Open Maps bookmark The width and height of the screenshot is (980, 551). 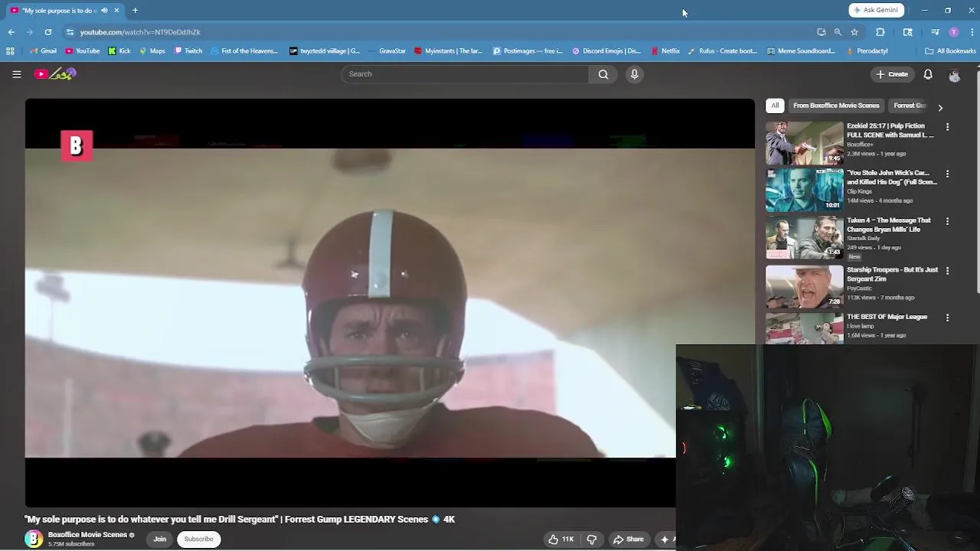pyautogui.click(x=152, y=51)
